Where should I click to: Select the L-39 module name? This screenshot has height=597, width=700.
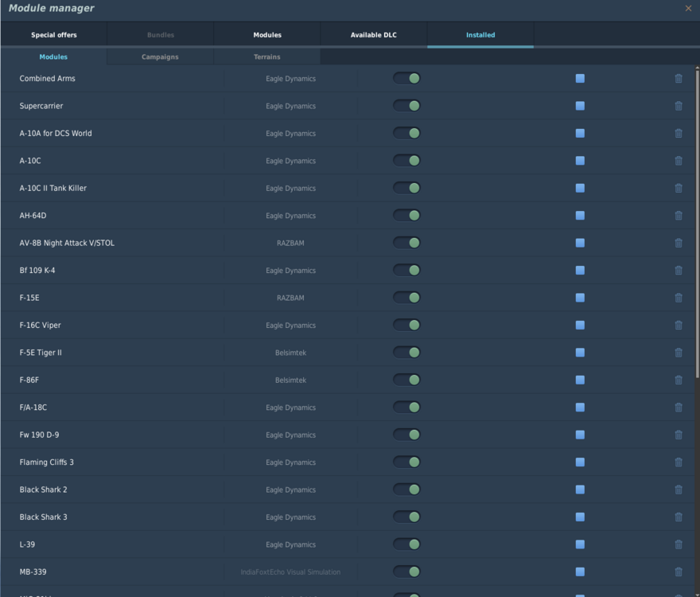(27, 544)
